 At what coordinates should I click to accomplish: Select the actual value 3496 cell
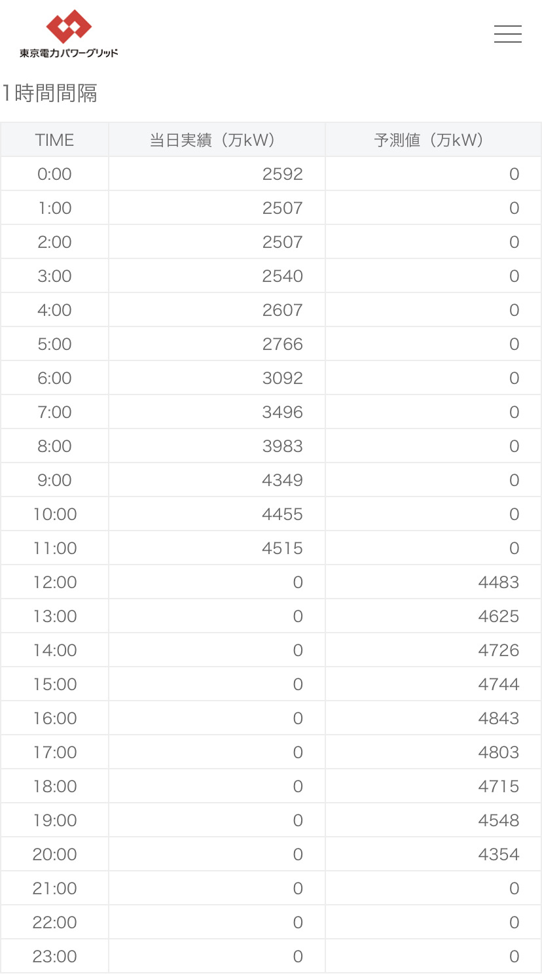(x=217, y=412)
